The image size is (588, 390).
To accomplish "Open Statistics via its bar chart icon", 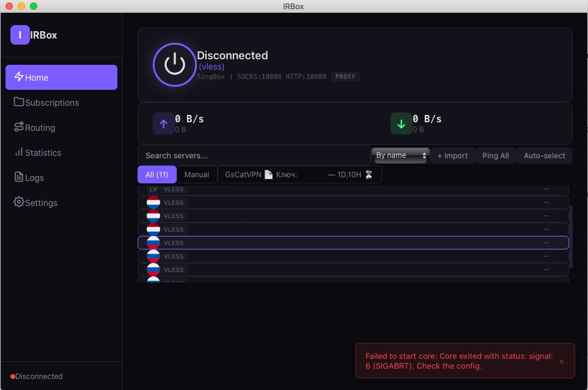I will pos(19,152).
